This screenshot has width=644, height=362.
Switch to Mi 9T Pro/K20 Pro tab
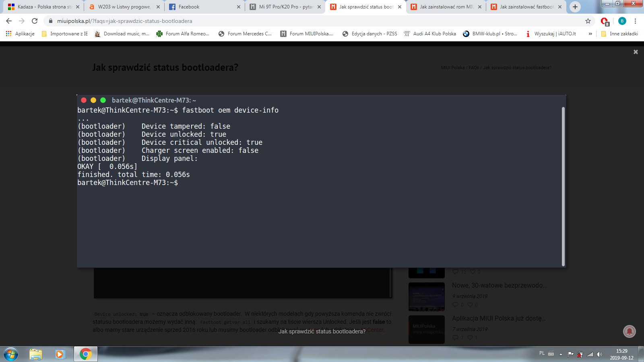[x=284, y=7]
